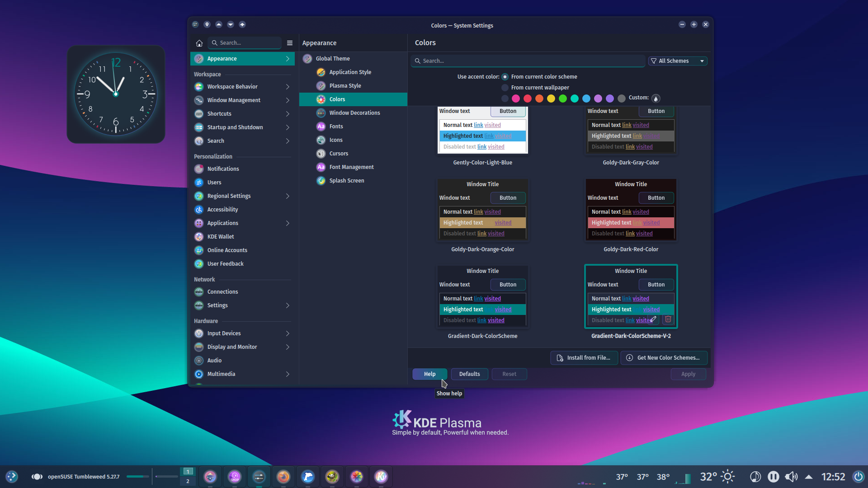Screen dimensions: 868x488
Task: Pause media via system tray icon
Action: click(774, 476)
